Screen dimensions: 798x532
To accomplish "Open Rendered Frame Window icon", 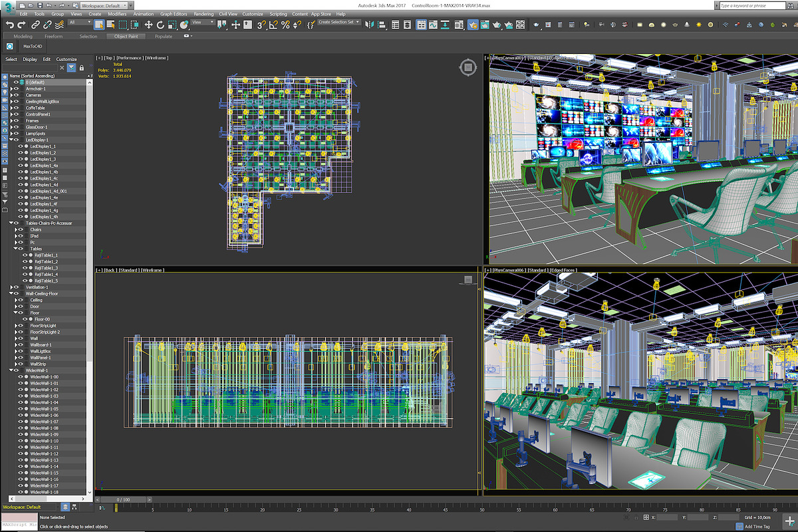I will tap(485, 25).
